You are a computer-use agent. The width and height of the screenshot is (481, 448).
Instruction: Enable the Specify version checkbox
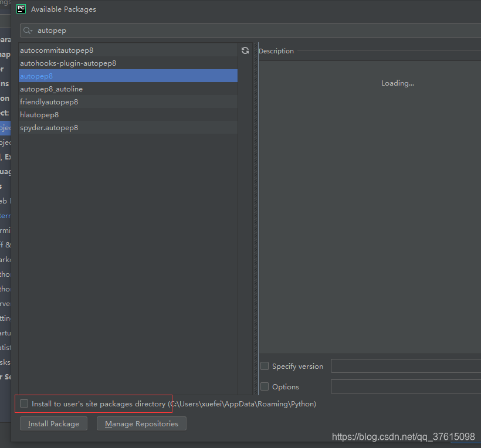265,366
